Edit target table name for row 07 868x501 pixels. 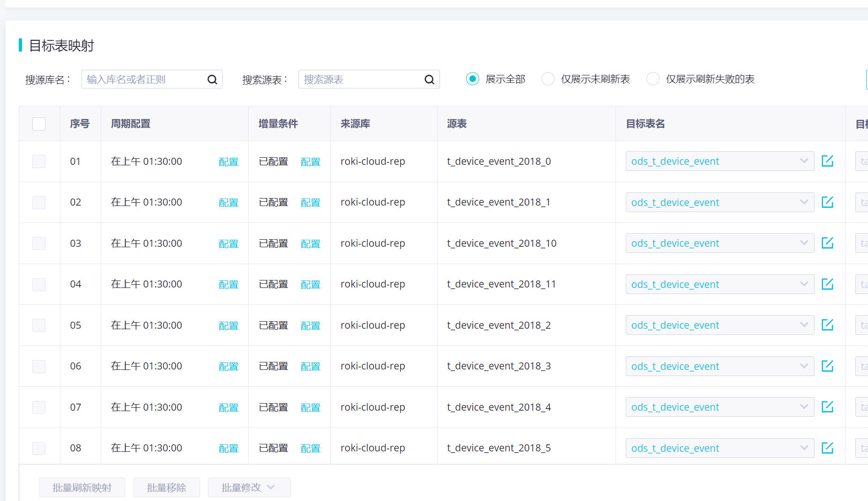coord(828,407)
